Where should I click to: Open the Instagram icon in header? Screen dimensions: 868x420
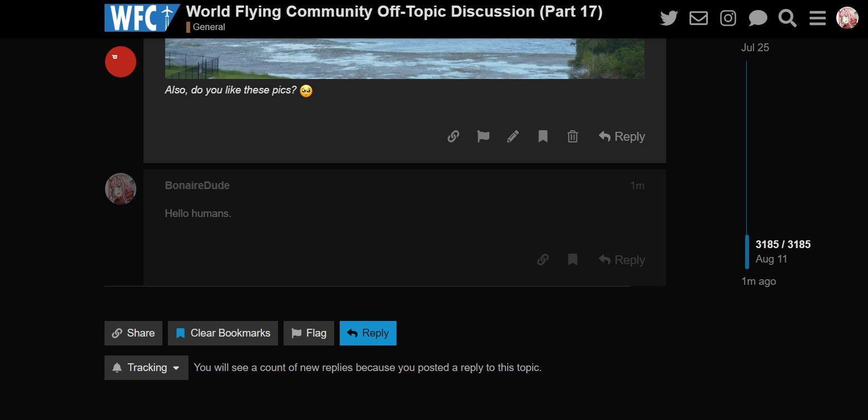click(728, 18)
